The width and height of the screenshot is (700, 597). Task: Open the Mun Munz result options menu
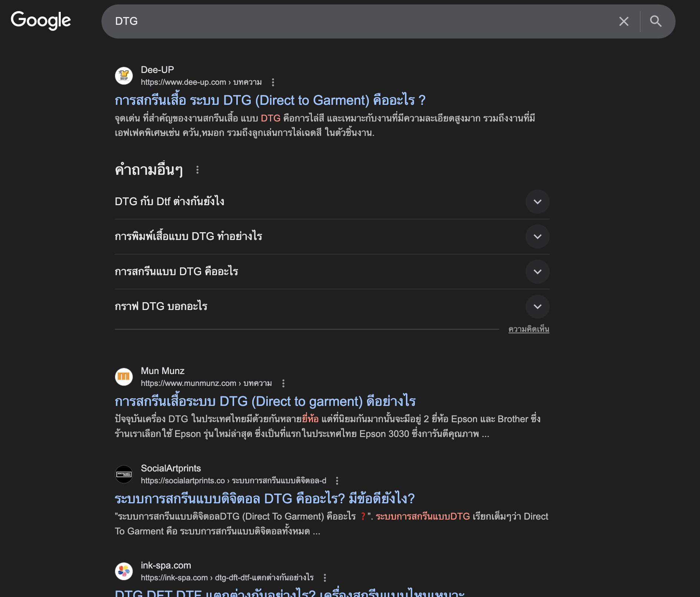[283, 383]
